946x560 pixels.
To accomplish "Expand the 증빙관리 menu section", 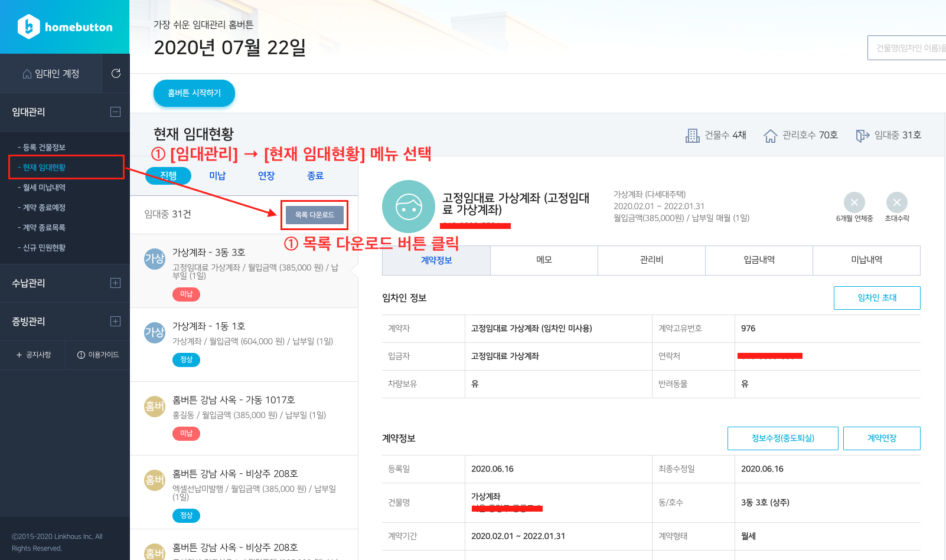I will click(116, 321).
